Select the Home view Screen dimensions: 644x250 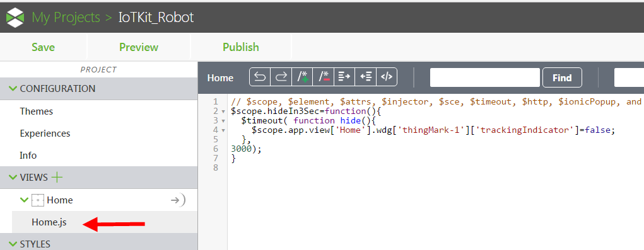59,200
